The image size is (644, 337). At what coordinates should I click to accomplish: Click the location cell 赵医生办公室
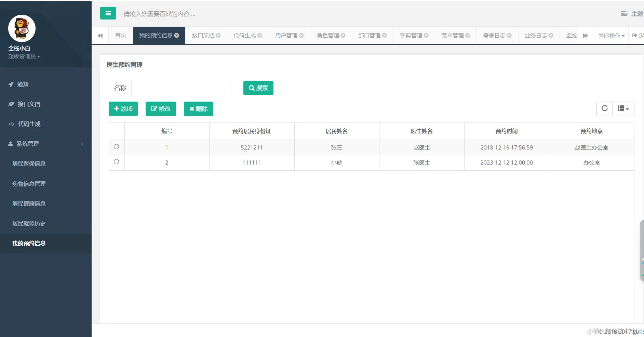592,147
